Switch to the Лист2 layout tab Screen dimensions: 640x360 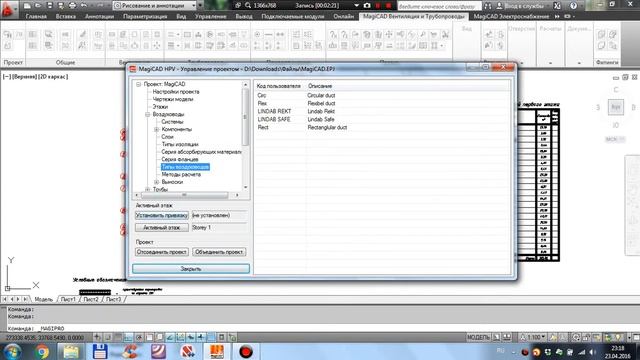(91, 299)
